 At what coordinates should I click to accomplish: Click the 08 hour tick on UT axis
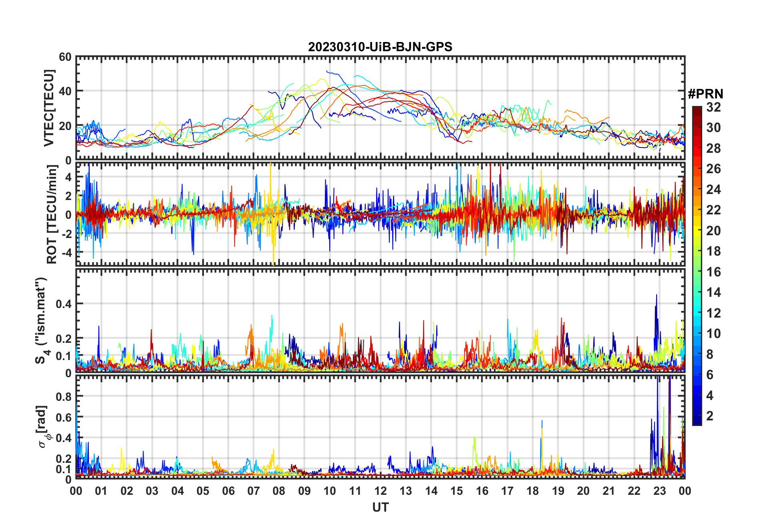coord(279,491)
